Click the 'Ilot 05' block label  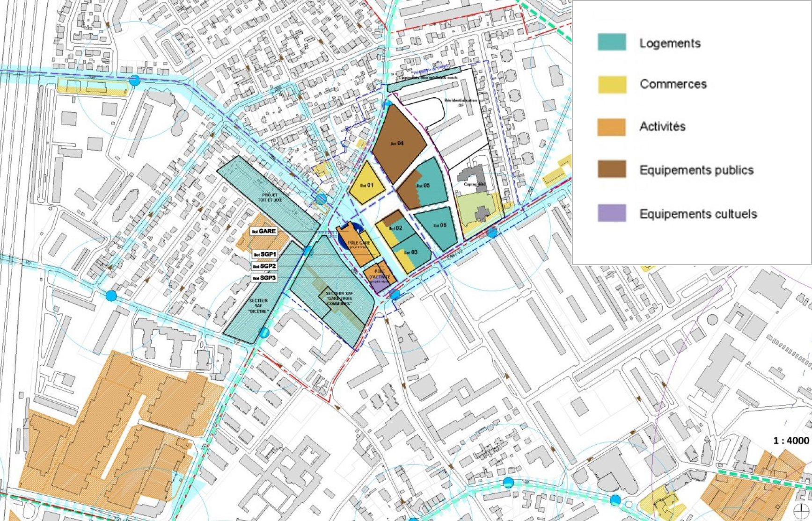[x=423, y=186]
